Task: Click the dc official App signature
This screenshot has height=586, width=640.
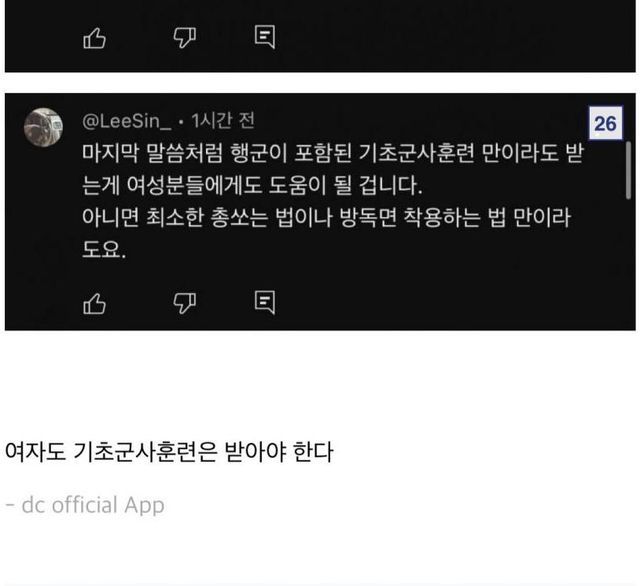Action: pos(85,505)
